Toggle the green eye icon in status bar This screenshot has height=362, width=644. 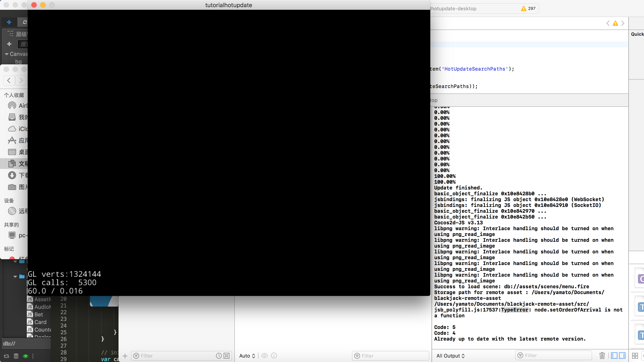coord(25,356)
